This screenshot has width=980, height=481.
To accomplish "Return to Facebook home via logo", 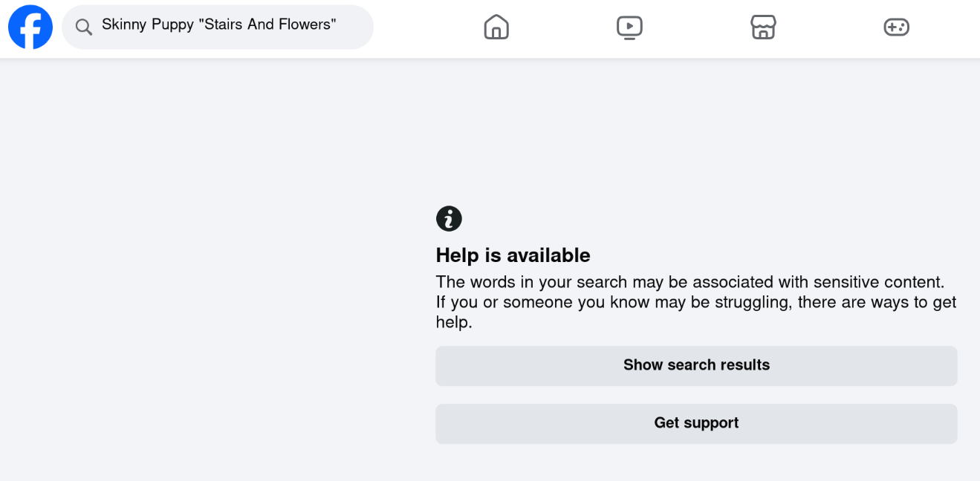I will (x=30, y=27).
